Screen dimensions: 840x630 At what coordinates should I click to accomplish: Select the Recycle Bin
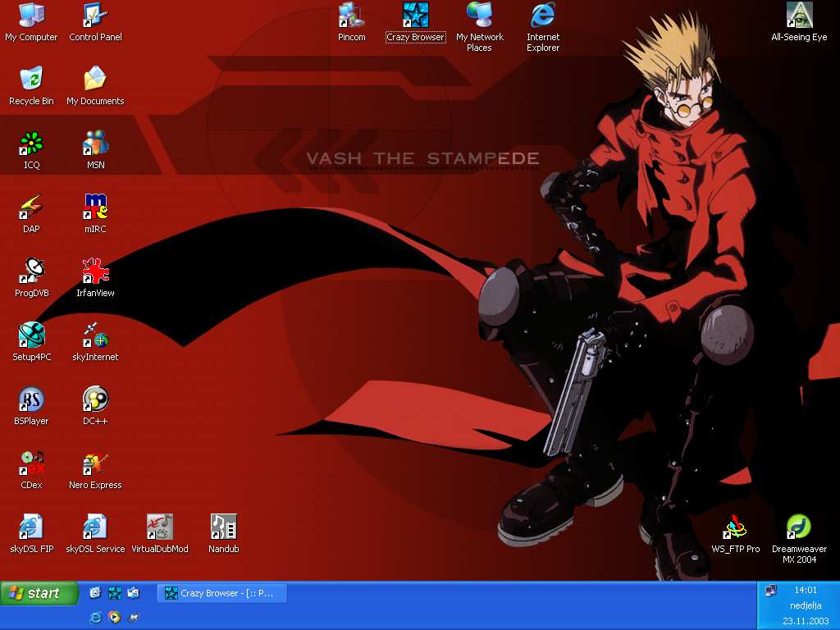[31, 80]
